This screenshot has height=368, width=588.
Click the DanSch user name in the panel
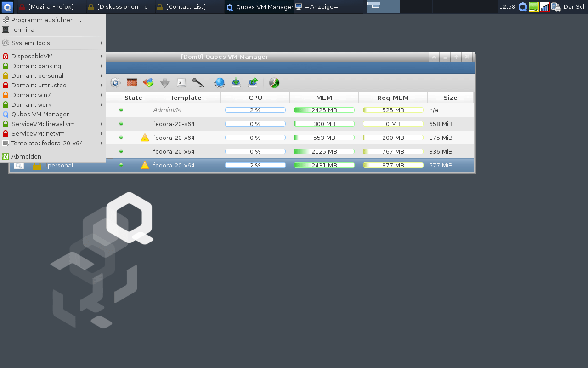575,7
